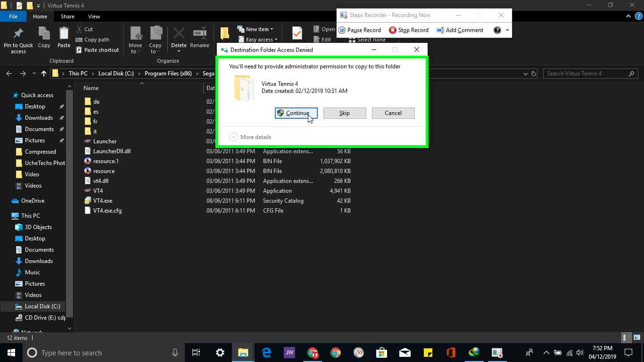Select the resource.1 BIN file
This screenshot has height=362, width=644.
pyautogui.click(x=106, y=161)
